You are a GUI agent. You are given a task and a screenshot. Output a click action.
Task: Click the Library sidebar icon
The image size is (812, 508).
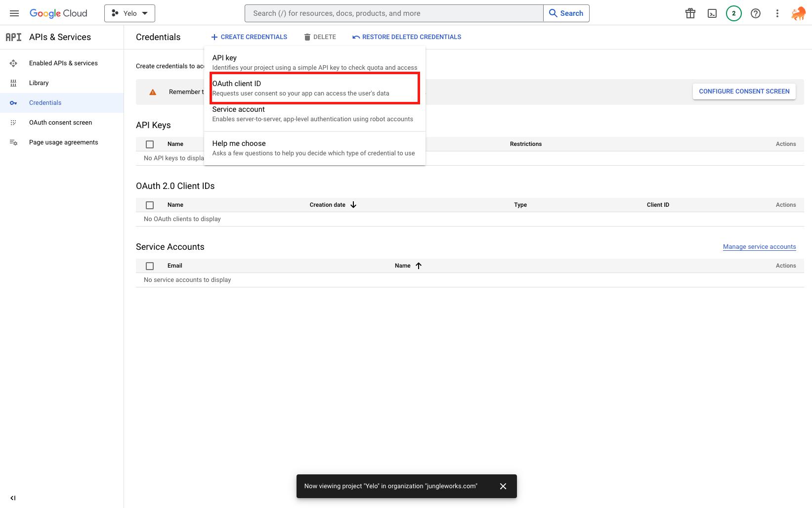tap(13, 83)
